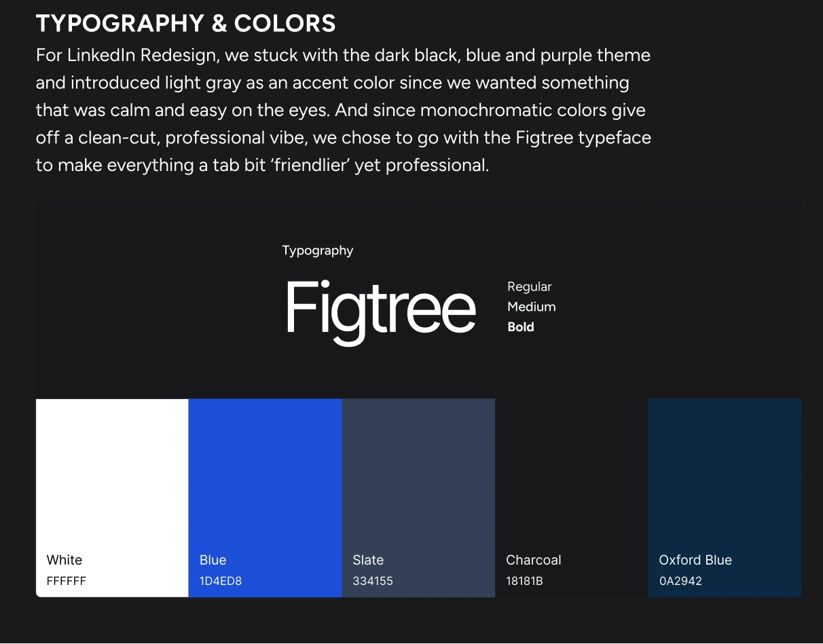This screenshot has height=644, width=823.
Task: Click the FFFFFF hex code
Action: point(67,581)
